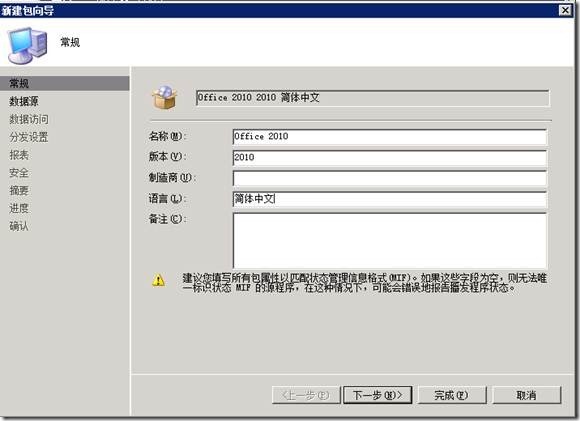Click the 版本 field containing 2010
The height and width of the screenshot is (421, 580).
point(390,158)
